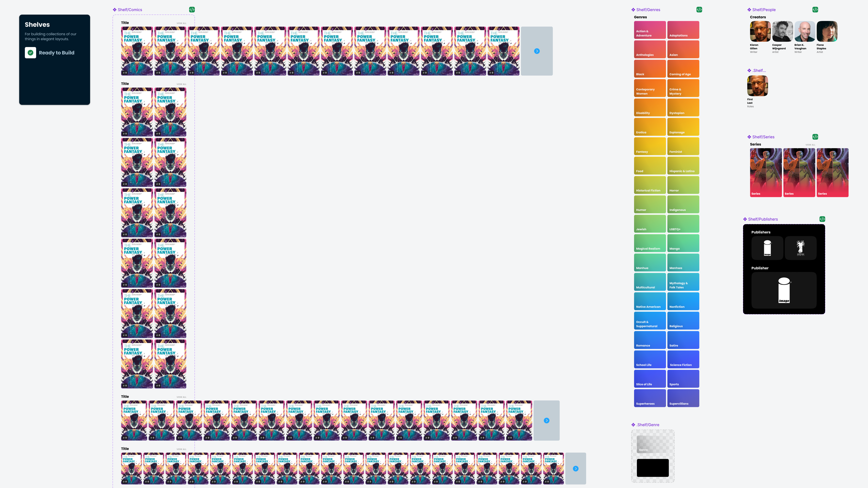Click the green code icon beside Shelf/People
Viewport: 868px width, 488px height.
pyautogui.click(x=815, y=10)
